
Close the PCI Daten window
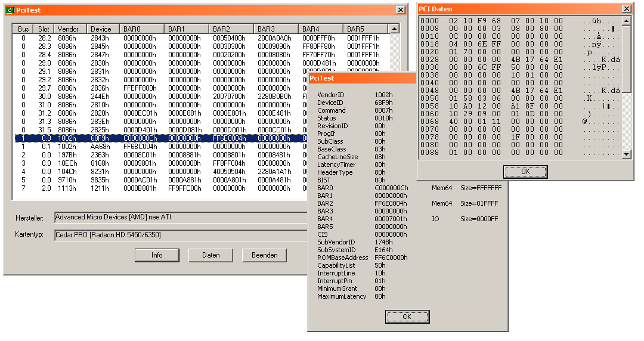[x=626, y=8]
